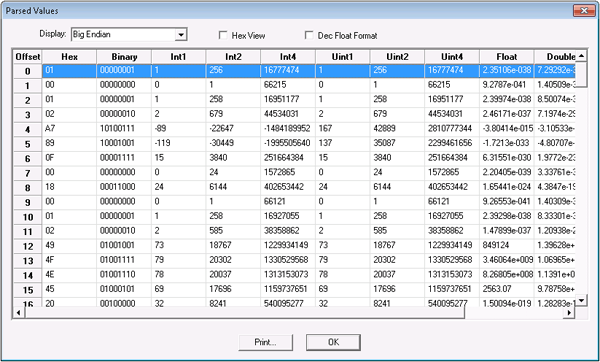Click the Print... button
The image size is (600, 362).
tap(266, 342)
